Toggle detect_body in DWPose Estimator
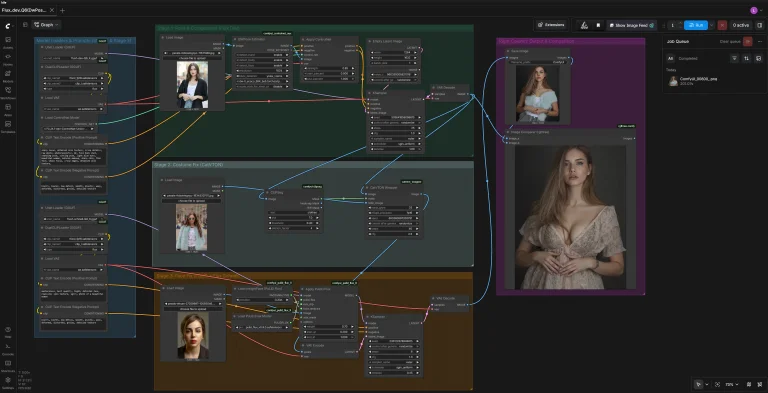This screenshot has width=768, height=393. [264, 61]
